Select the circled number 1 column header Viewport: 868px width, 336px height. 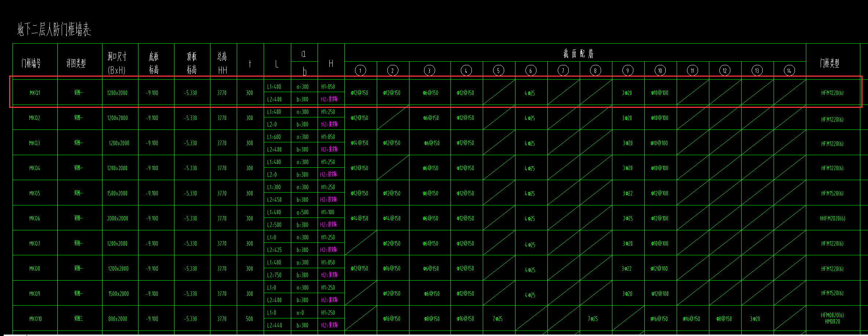pos(361,70)
